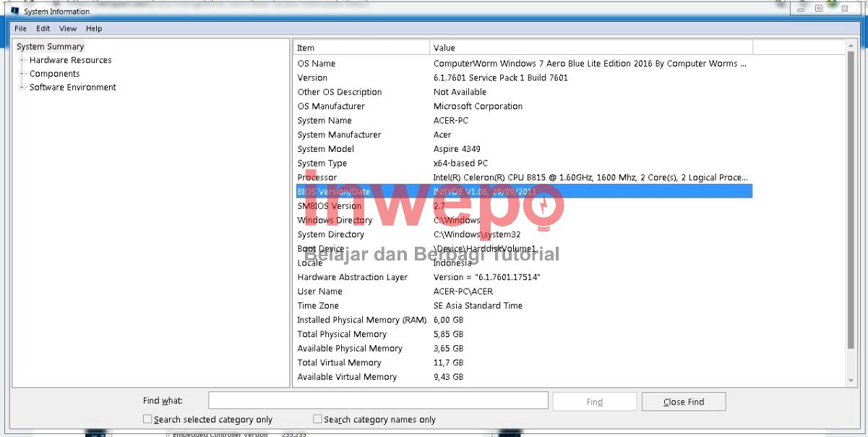Click the 6,00 GB value

pyautogui.click(x=448, y=320)
